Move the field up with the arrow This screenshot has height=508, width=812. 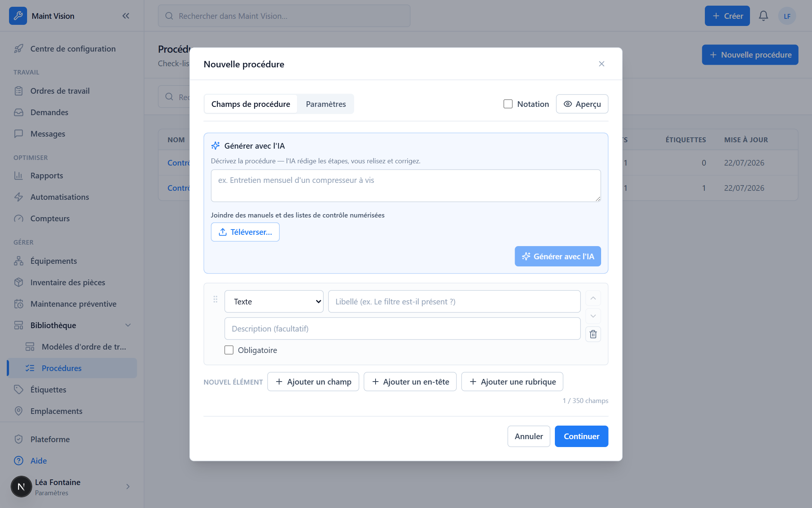[593, 298]
